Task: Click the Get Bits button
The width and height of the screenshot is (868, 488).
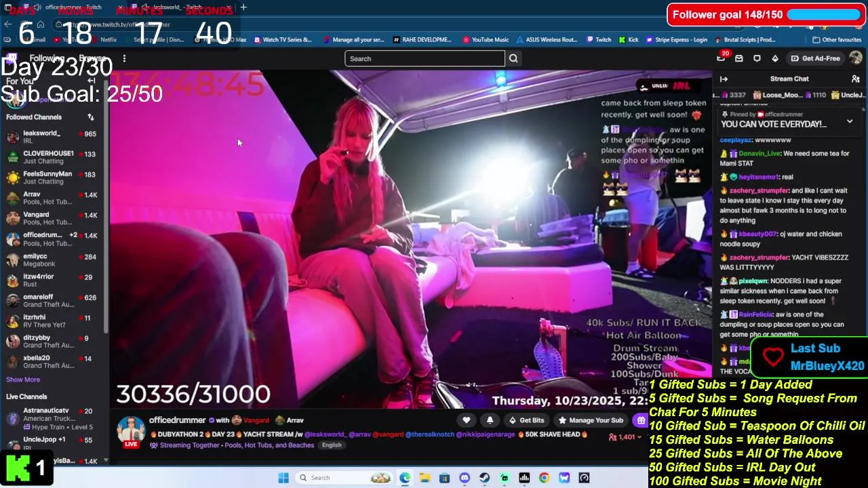Action: point(526,420)
